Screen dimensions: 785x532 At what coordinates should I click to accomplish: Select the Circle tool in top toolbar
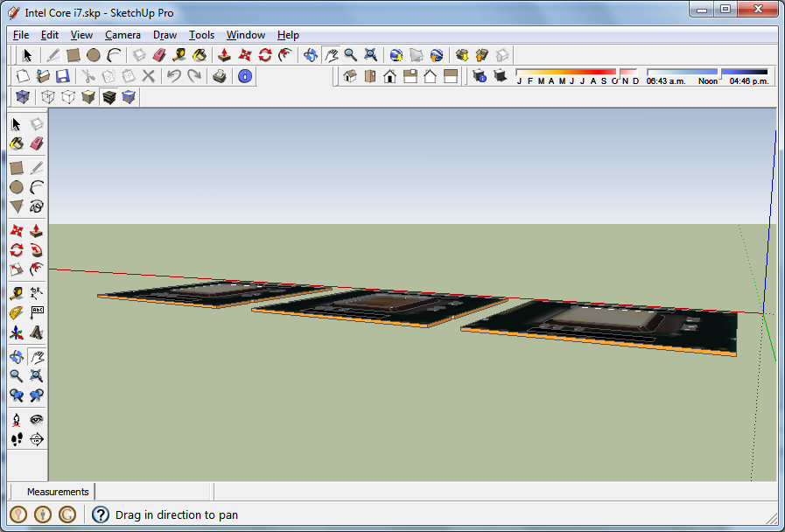coord(93,55)
